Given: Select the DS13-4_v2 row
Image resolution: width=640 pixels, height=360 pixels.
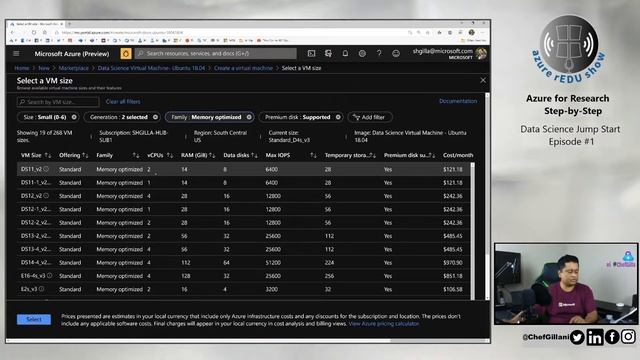Looking at the screenshot, I should pyautogui.click(x=243, y=249).
